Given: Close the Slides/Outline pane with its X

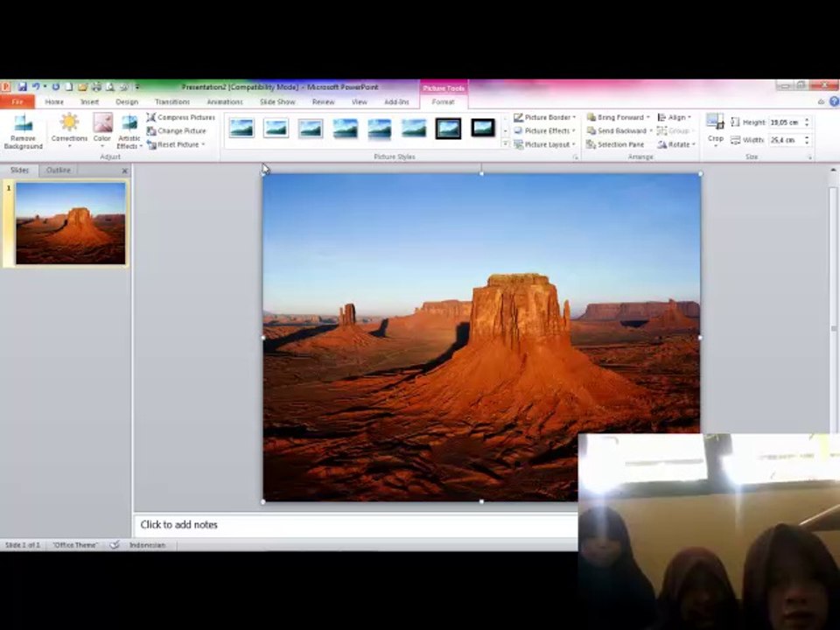Looking at the screenshot, I should [x=125, y=171].
